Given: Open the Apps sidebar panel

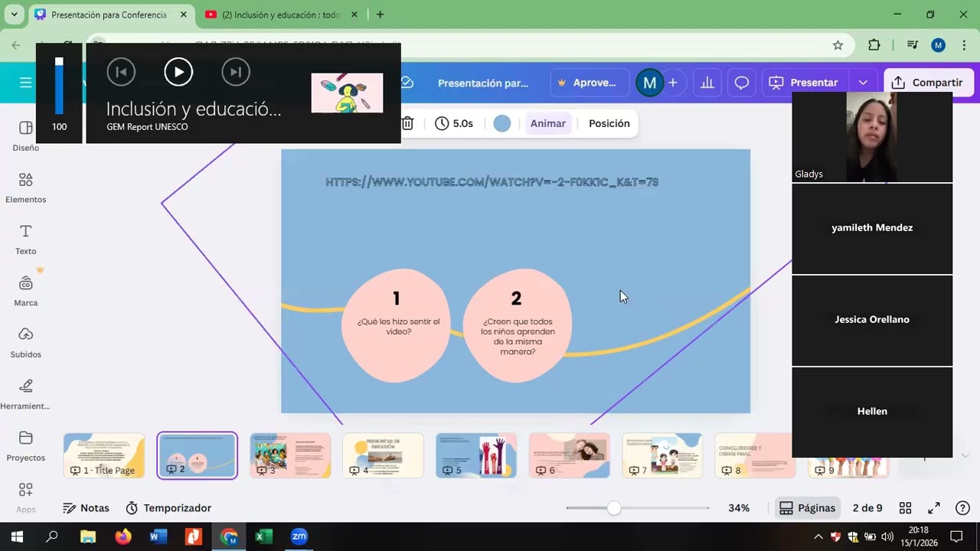Looking at the screenshot, I should (x=25, y=497).
